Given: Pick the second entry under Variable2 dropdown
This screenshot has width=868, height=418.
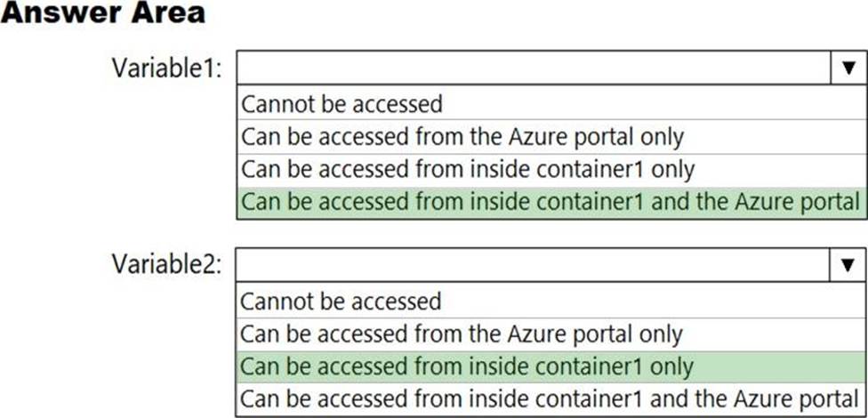Looking at the screenshot, I should point(462,334).
